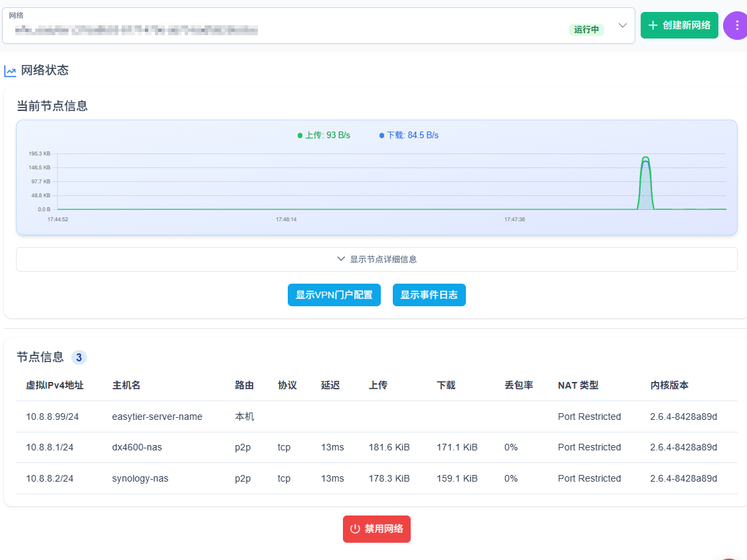Viewport: 747px width, 560px height.
Task: Click the download value 159.1 KiB
Action: point(457,478)
